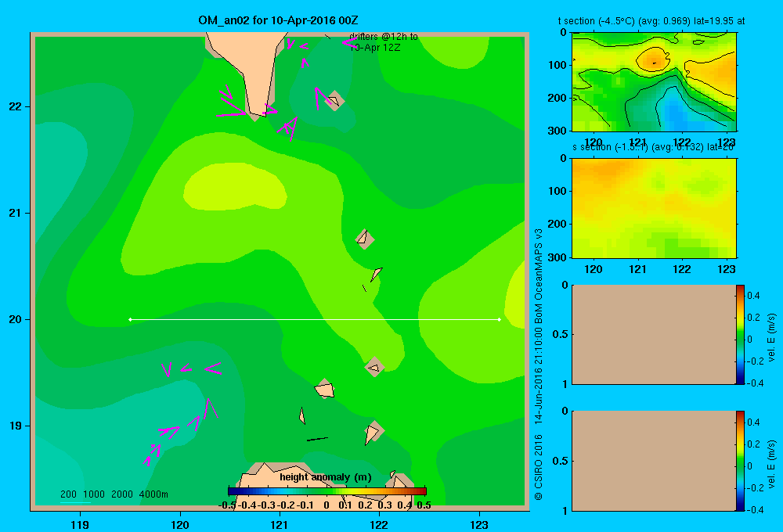Click the CSIRO 2016 BoM OceanMAPS copyright text
783x532 pixels.
click(x=539, y=365)
